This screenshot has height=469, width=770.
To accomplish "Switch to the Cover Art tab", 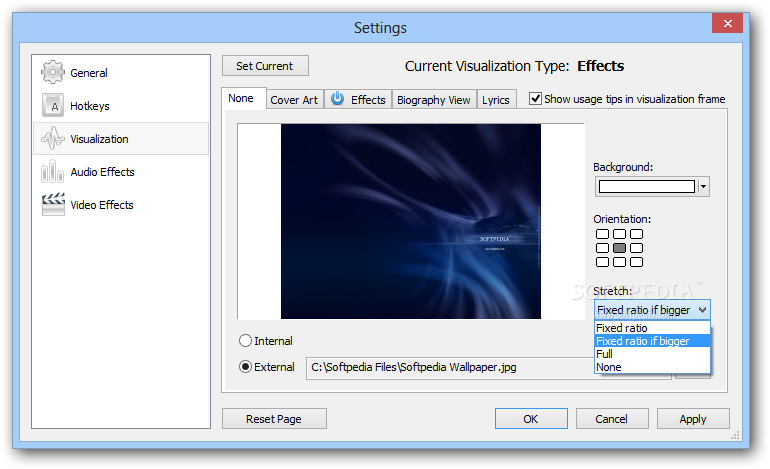I will point(295,100).
